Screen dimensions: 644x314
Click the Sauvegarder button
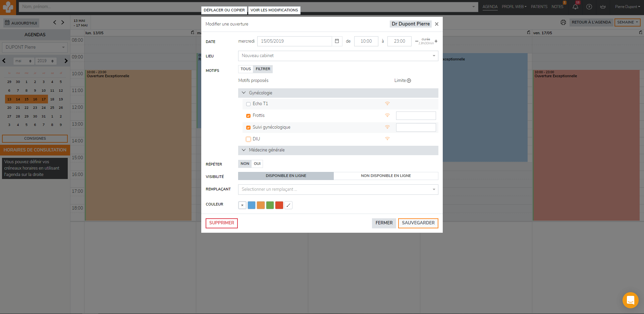418,223
